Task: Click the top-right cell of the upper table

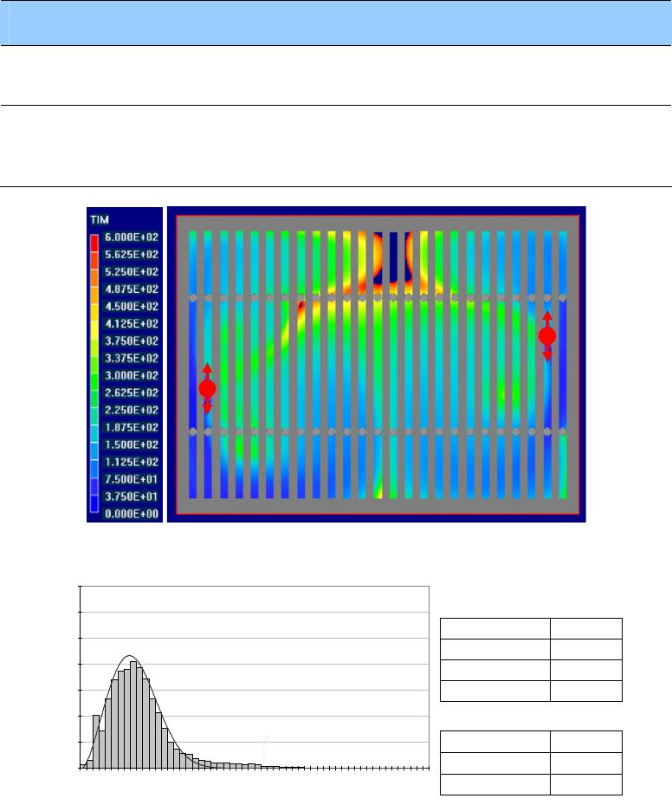Action: click(585, 629)
